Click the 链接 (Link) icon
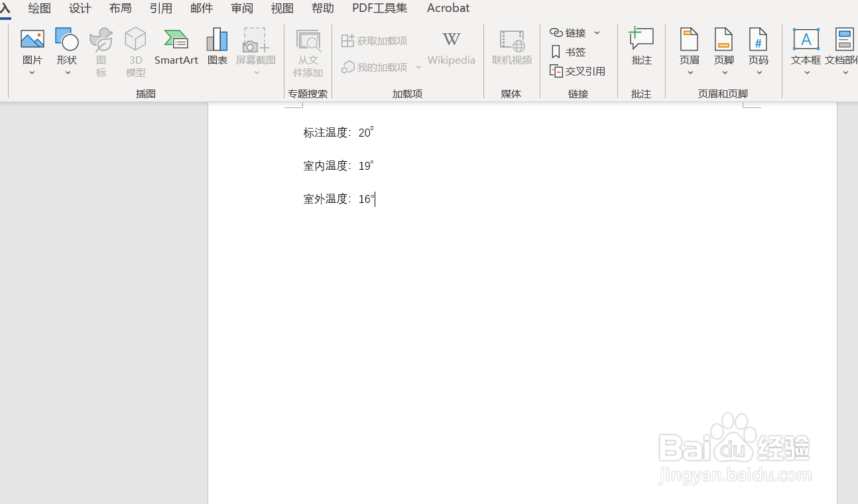This screenshot has height=504, width=858. (568, 32)
